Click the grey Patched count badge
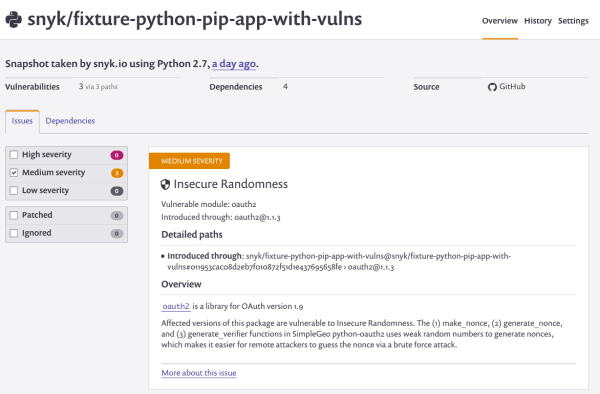 tap(117, 215)
